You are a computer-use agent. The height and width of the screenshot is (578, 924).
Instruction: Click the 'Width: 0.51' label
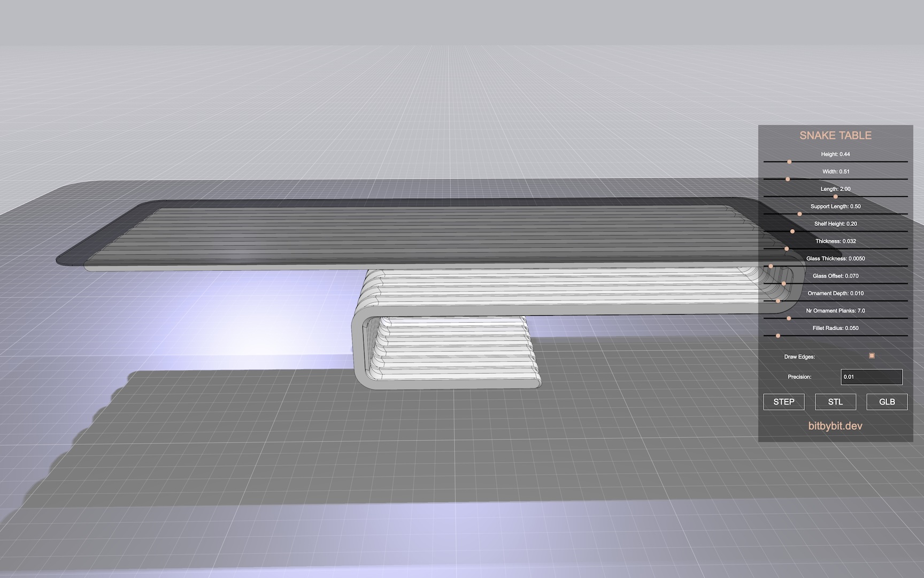835,171
